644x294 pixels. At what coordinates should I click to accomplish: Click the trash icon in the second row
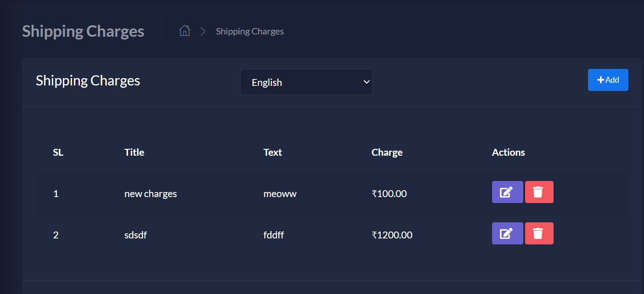[539, 233]
